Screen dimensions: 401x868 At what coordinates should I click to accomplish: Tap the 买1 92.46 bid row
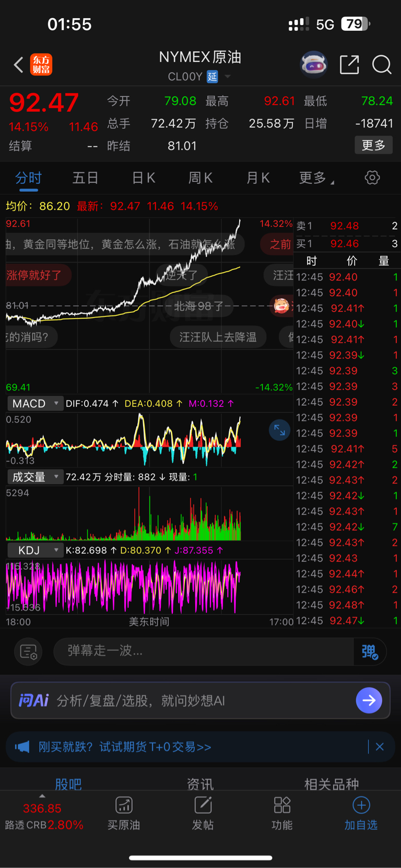coord(347,243)
